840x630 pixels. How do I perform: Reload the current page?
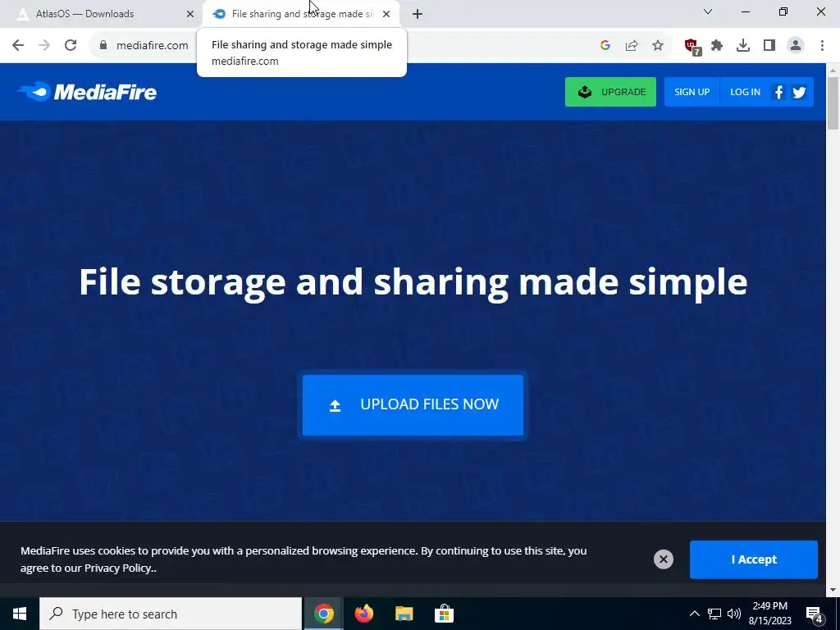coord(71,45)
